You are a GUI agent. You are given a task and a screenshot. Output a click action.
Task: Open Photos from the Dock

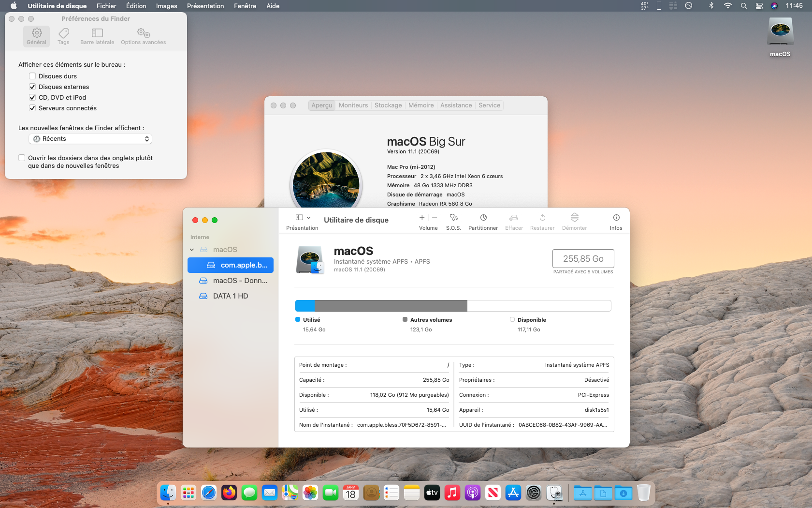[x=310, y=493]
